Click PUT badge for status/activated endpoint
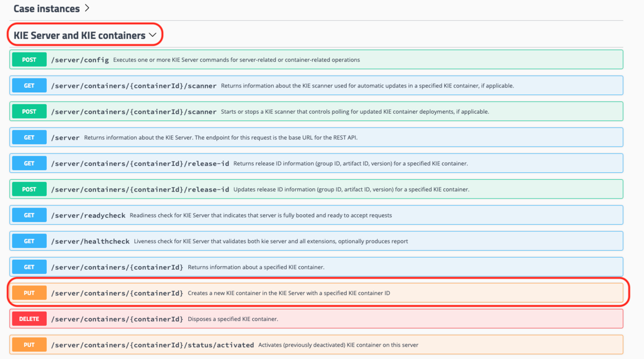This screenshot has height=359, width=644. pos(29,345)
